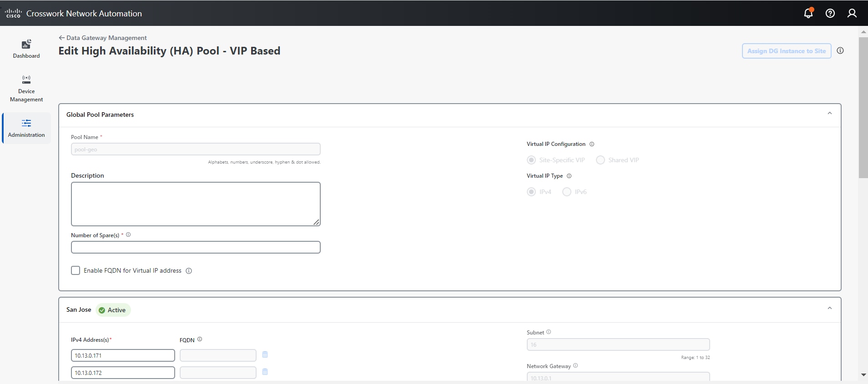Click the Global Pool Parameters heading
The width and height of the screenshot is (868, 384).
pyautogui.click(x=100, y=115)
